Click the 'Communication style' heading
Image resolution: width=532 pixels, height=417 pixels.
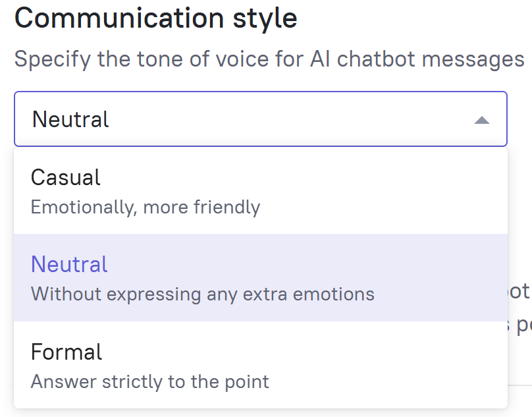(x=155, y=18)
